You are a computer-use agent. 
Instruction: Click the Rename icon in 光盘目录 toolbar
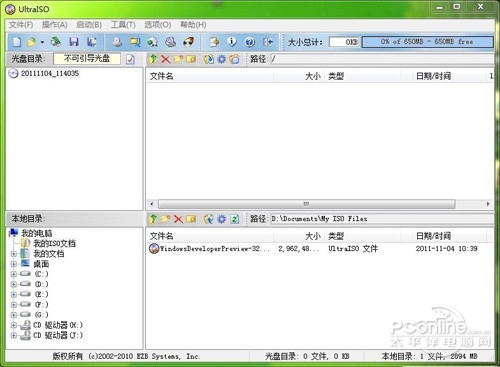pyautogui.click(x=191, y=59)
